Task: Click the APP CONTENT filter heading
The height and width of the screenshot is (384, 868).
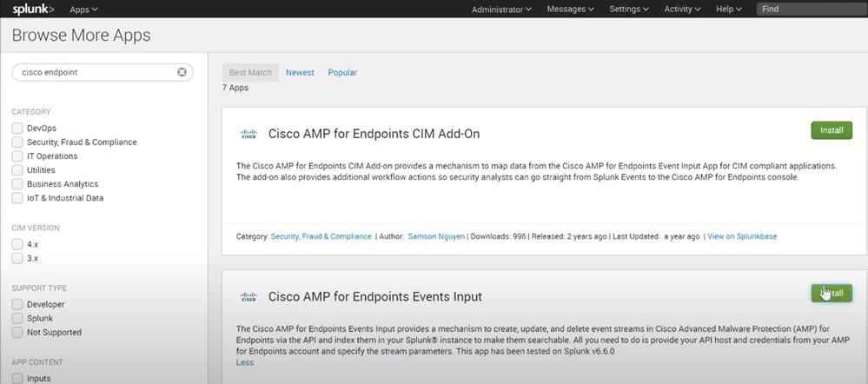Action: click(37, 362)
